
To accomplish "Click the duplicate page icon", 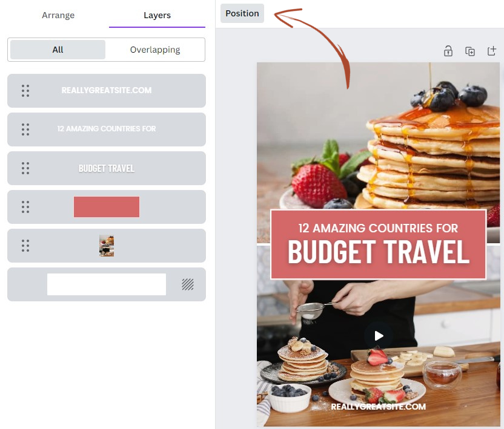I will click(470, 51).
